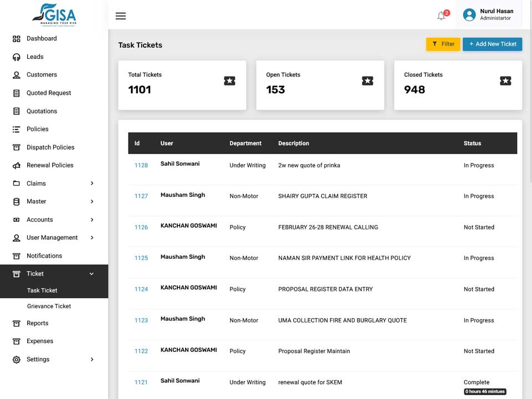
Task: Click the Dashboard grid icon
Action: click(x=16, y=39)
